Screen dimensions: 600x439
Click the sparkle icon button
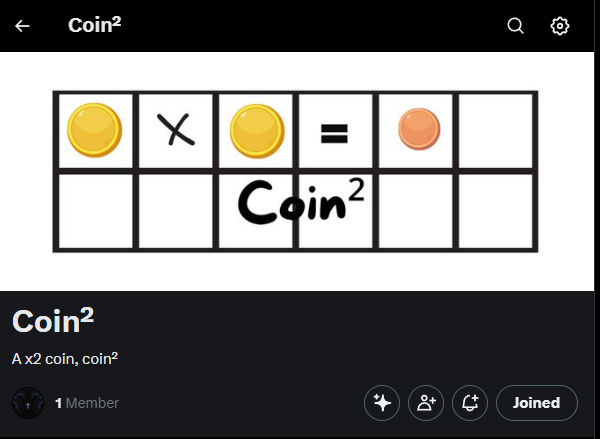(381, 403)
